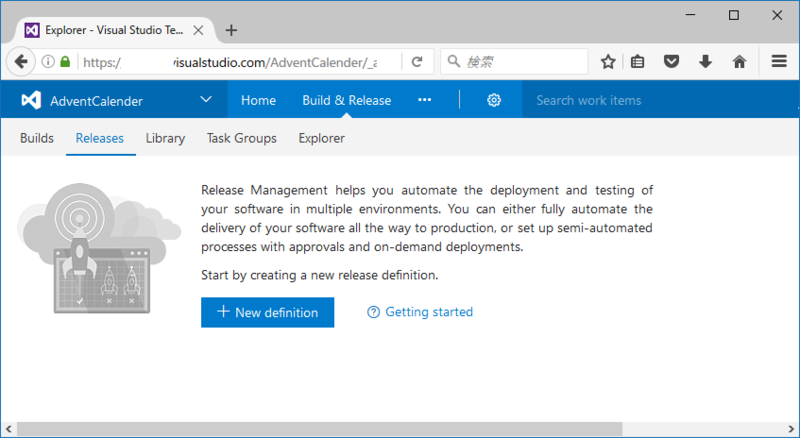
Task: Go to browser home page icon
Action: [x=739, y=62]
